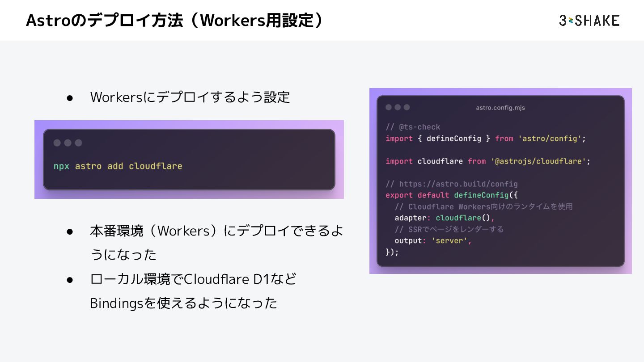
Task: Click window dots in the astro.config.mjs code window
Action: [x=398, y=107]
